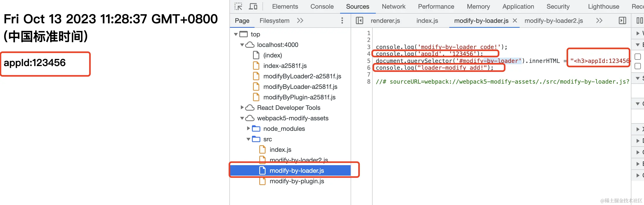Open modifyByPlugin-a2581f.js in the file tree
Image resolution: width=644 pixels, height=205 pixels.
(299, 97)
